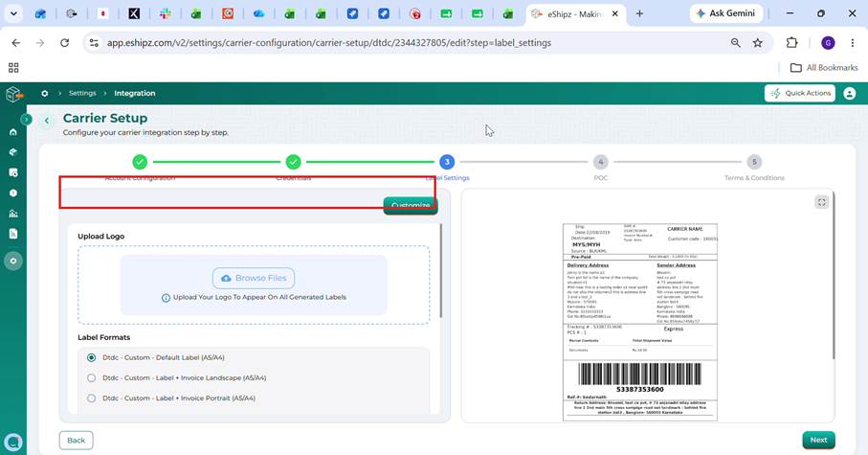Select Label + Invoice Landscape radio option
Viewport: 868px width, 455px height.
[x=91, y=378]
